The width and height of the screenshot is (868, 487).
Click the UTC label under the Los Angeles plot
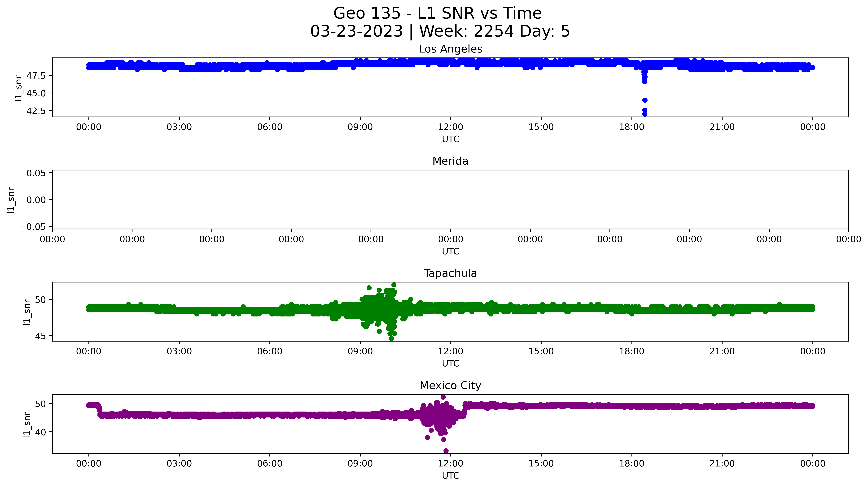[451, 139]
